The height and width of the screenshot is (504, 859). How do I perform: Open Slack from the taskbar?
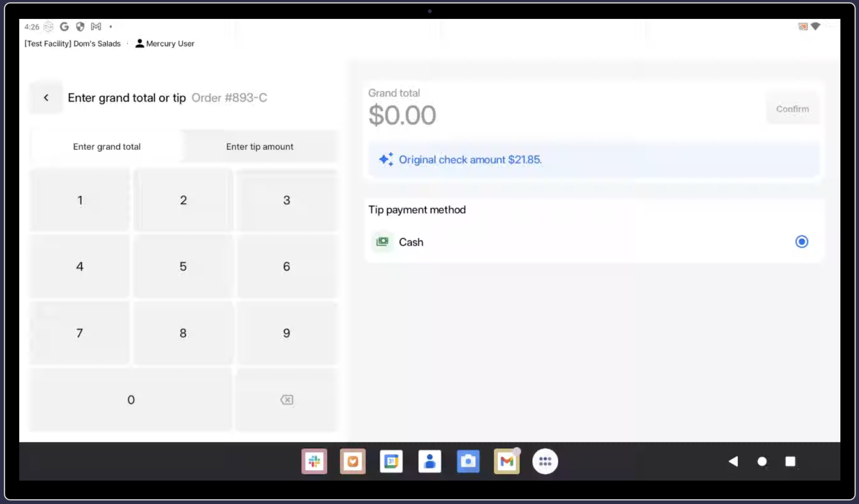(x=314, y=461)
